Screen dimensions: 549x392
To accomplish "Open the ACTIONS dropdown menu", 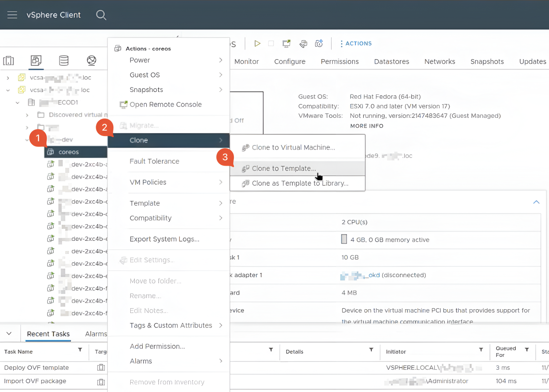I will [356, 43].
